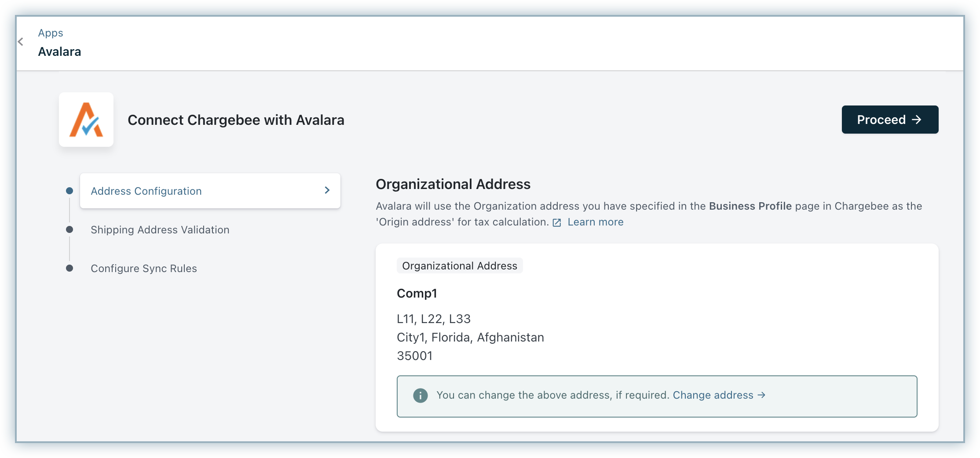Go to Shipping Address Validation step
This screenshot has width=980, height=458.
click(x=160, y=230)
